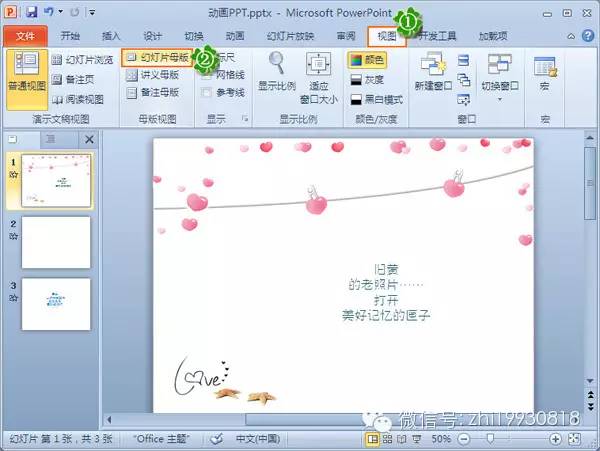Select slide 3 thumbnail in the slide panel

pyautogui.click(x=56, y=303)
